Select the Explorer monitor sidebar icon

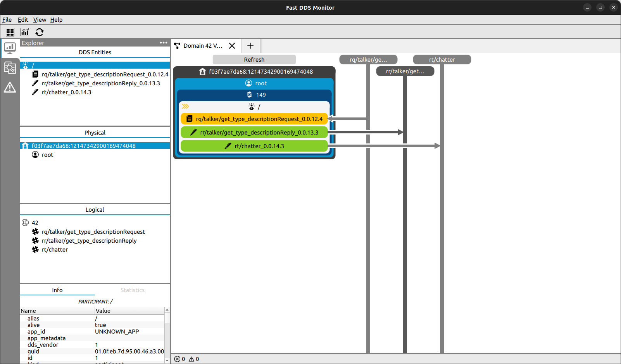[10, 48]
